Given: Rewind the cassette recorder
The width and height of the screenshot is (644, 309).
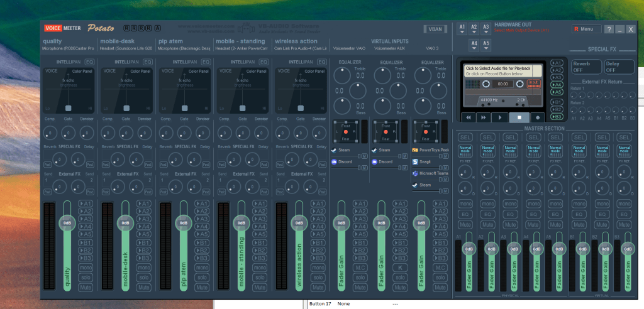Looking at the screenshot, I should [x=468, y=117].
